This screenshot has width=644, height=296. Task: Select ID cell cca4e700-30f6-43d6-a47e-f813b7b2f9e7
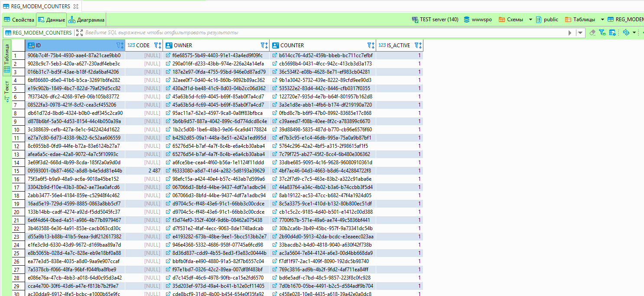[x=75, y=286]
